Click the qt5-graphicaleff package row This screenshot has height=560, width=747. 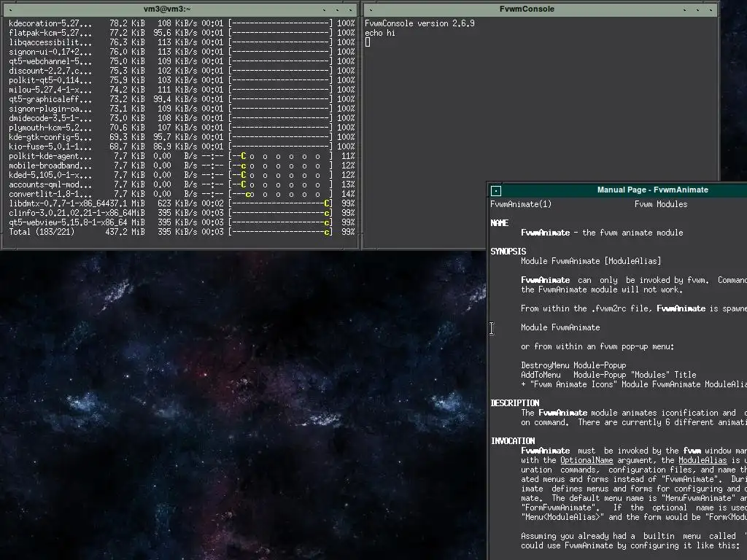(182, 99)
